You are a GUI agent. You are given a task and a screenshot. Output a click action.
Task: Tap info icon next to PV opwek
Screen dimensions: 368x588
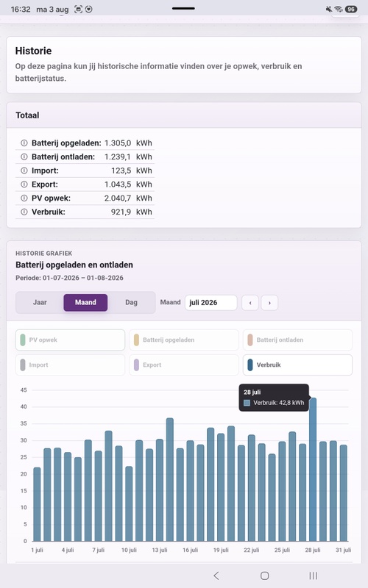[24, 198]
